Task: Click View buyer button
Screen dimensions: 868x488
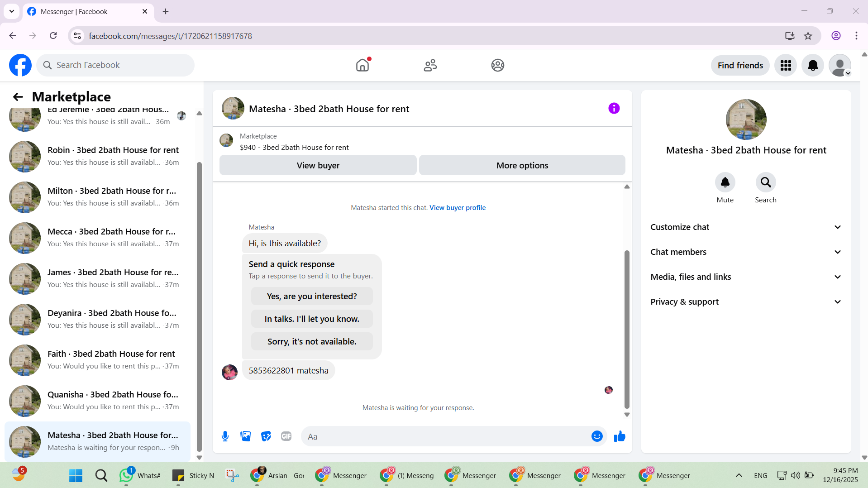Action: pos(318,166)
